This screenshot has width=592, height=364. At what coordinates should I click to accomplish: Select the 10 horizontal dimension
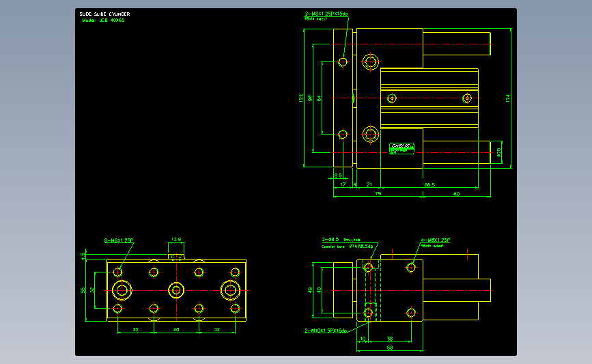click(363, 339)
